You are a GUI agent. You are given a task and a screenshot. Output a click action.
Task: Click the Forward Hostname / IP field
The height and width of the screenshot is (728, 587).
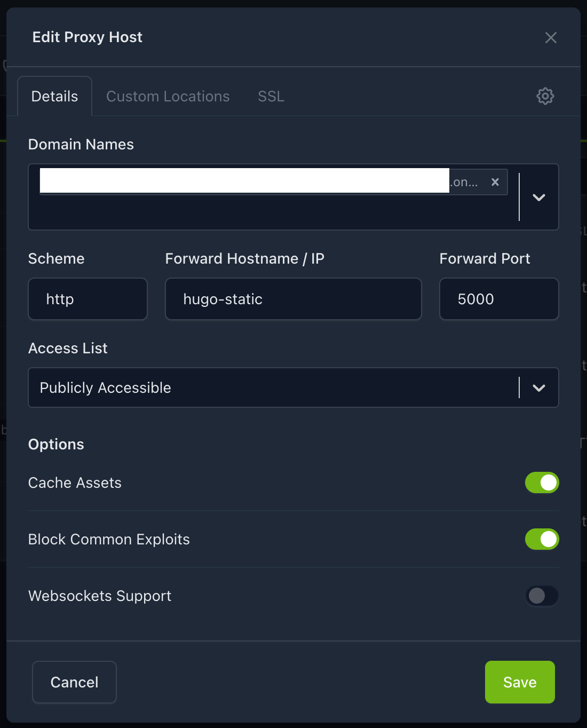293,299
